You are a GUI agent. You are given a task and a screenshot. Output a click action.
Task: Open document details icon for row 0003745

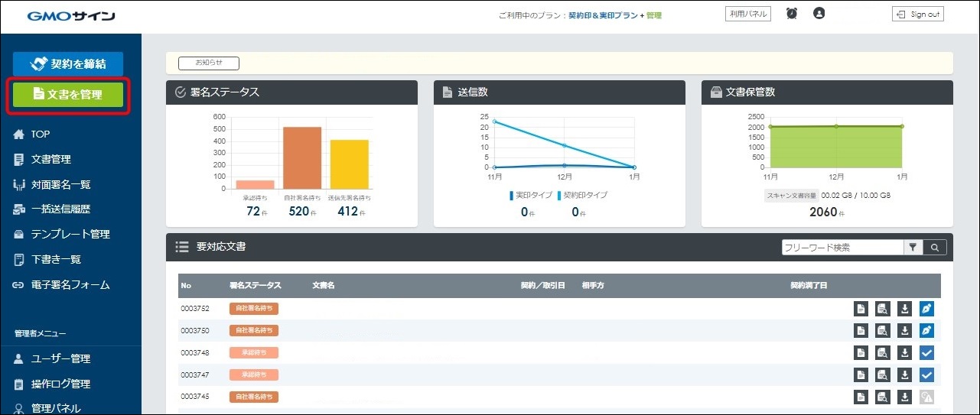pyautogui.click(x=861, y=397)
